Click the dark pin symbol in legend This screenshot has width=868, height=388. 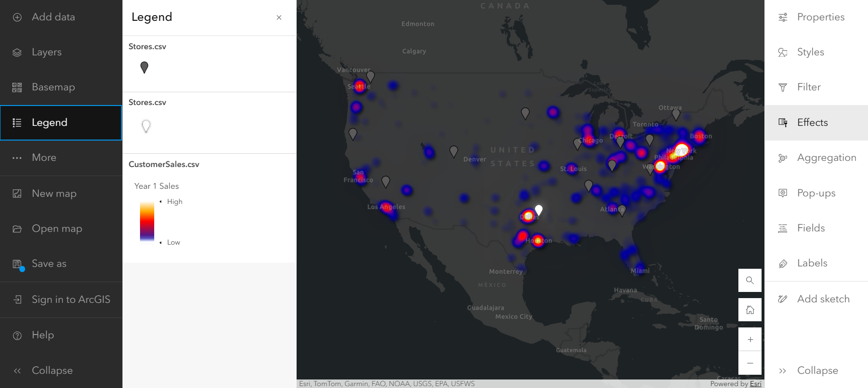tap(144, 68)
